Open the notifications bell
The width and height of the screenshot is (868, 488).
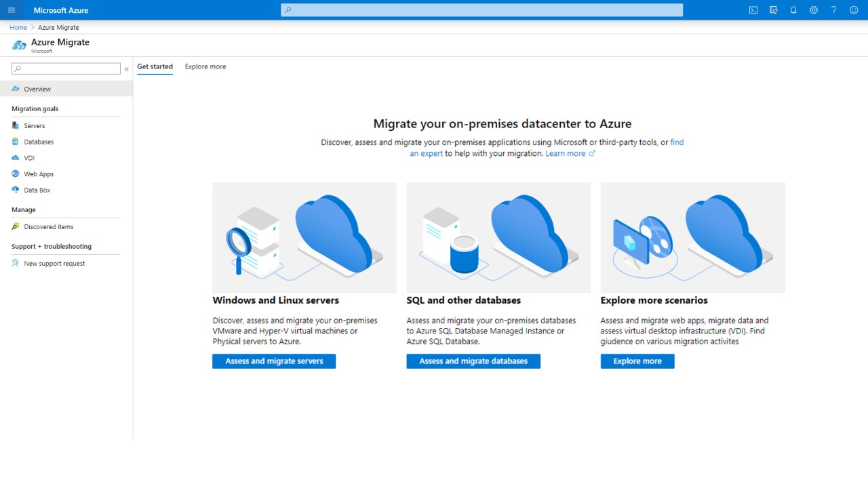pos(793,10)
